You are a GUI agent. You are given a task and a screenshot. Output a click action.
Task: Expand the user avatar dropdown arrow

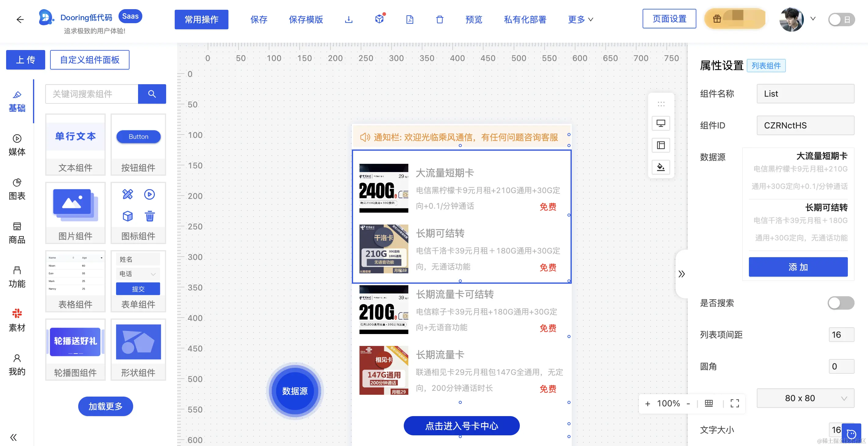click(813, 19)
